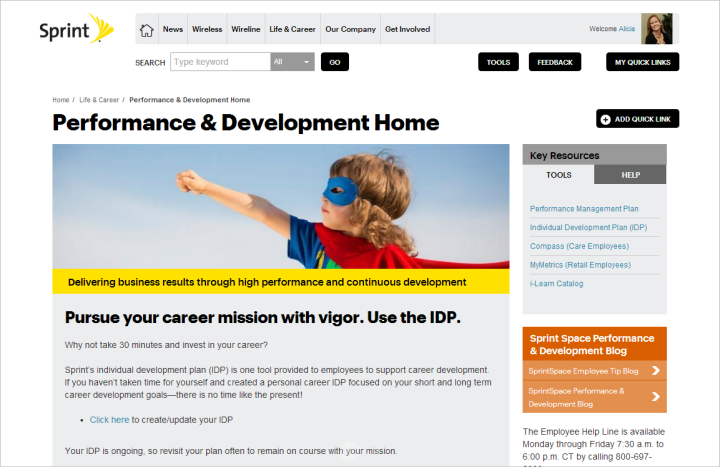Click the yellow banner caption text
Screen dimensions: 720x467
267,282
